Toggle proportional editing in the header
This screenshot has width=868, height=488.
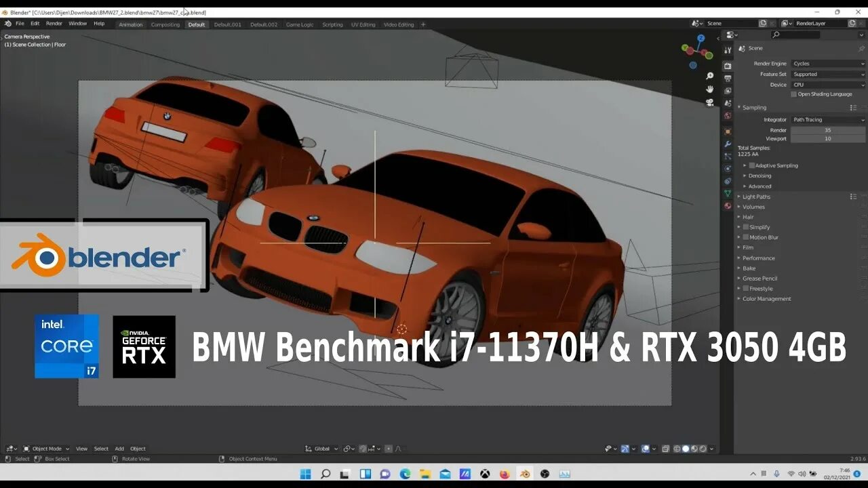point(389,449)
